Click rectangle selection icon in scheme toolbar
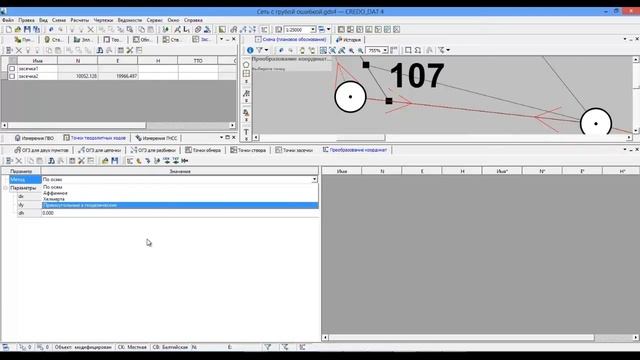Screen dimensions: 640x360 click(408, 50)
